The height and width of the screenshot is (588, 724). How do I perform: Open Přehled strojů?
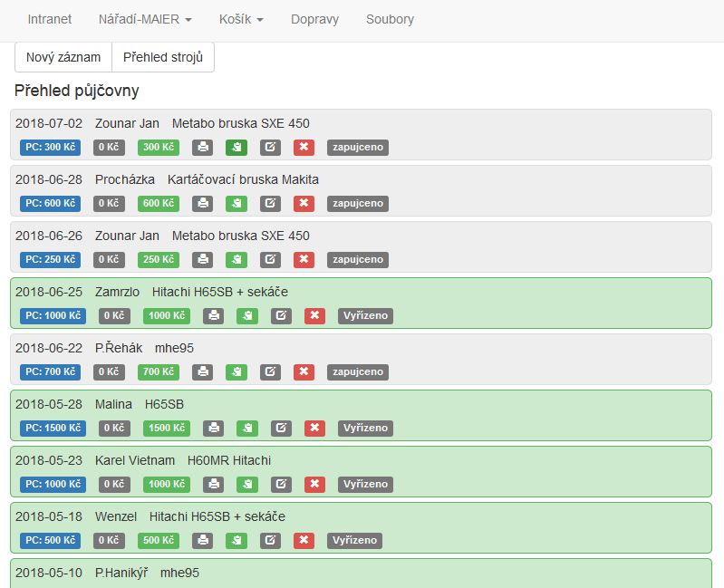(x=163, y=57)
